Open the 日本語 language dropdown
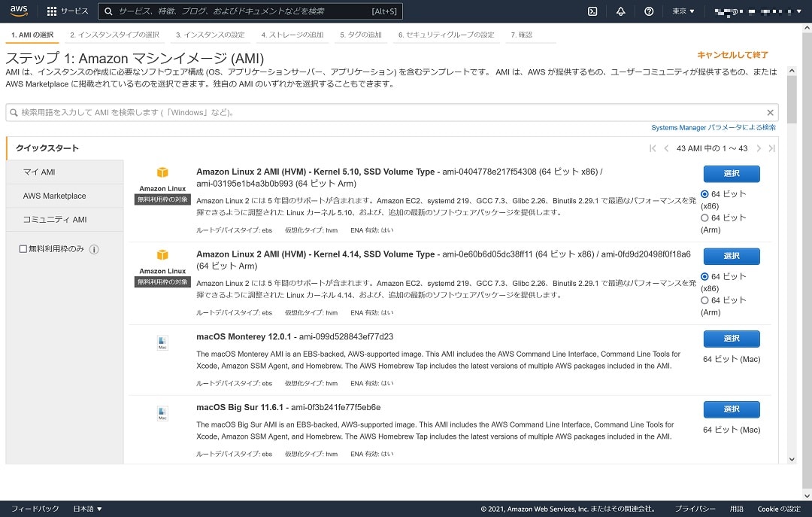This screenshot has width=812, height=517. 87,509
